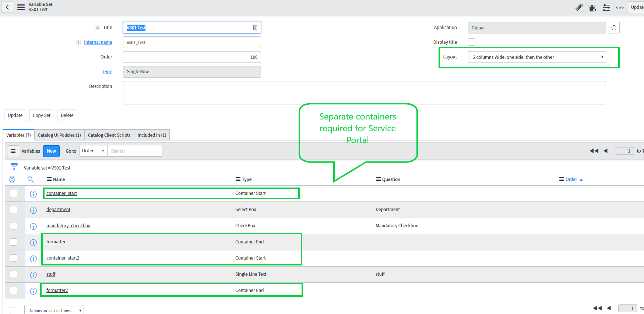
Task: Click into the Description text area
Action: (364, 93)
